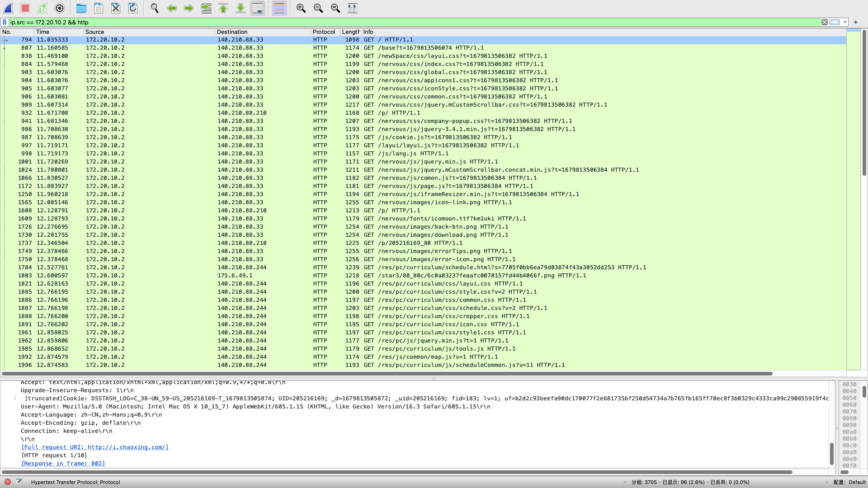Start capturing packets with shark fin icon
Screen dimensions: 868x488
coord(8,8)
